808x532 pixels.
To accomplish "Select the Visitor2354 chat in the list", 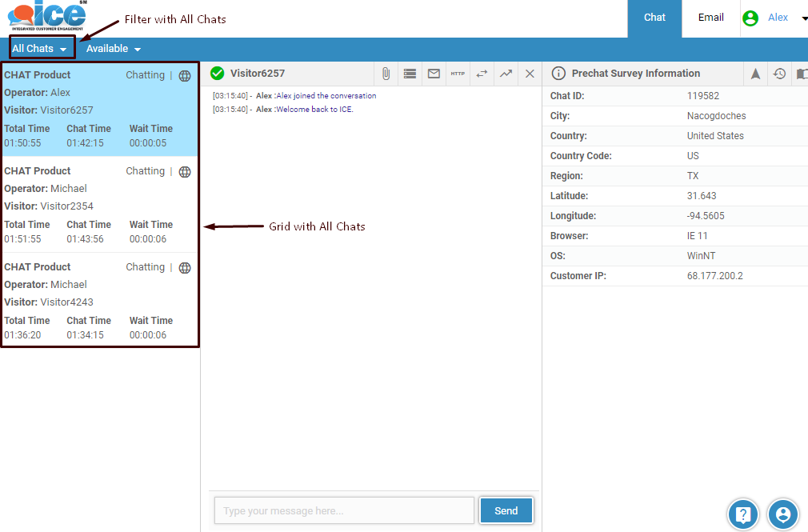I will (99, 206).
